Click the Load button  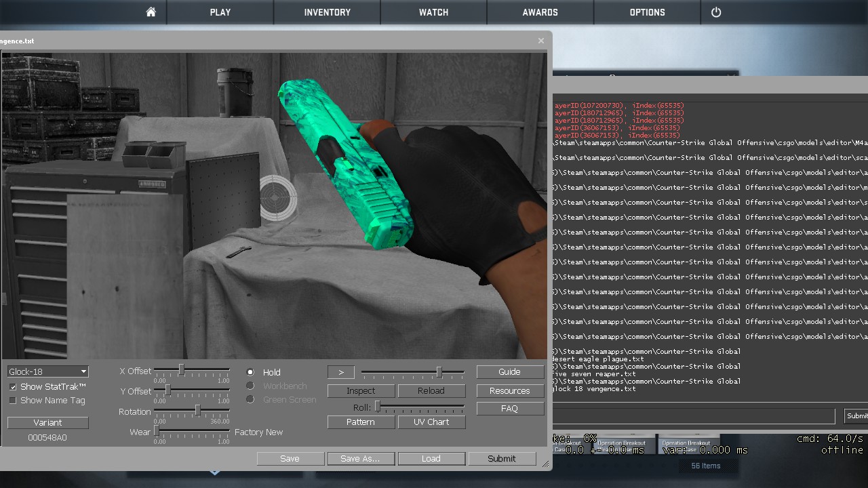pyautogui.click(x=431, y=459)
